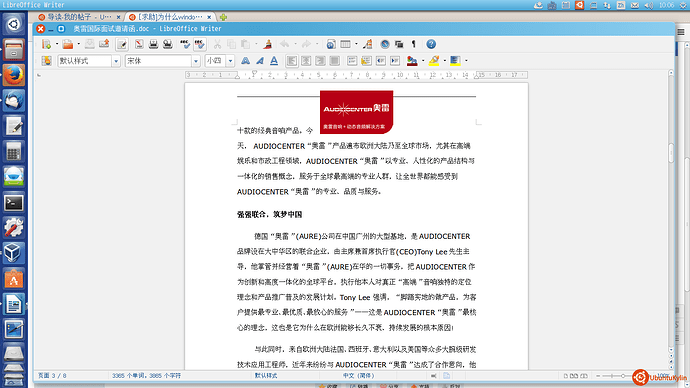Image resolution: width=690 pixels, height=388 pixels.
Task: Open a new browser tab plus button
Action: pyautogui.click(x=224, y=17)
